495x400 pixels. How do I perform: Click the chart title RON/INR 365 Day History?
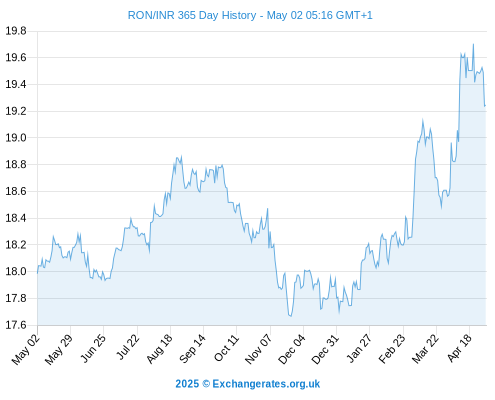click(192, 15)
